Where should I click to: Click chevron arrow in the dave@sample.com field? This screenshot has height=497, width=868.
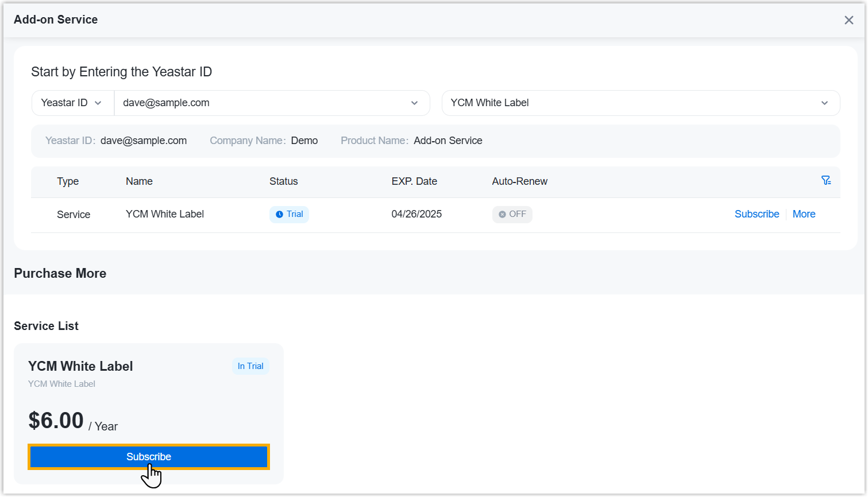[x=414, y=103]
